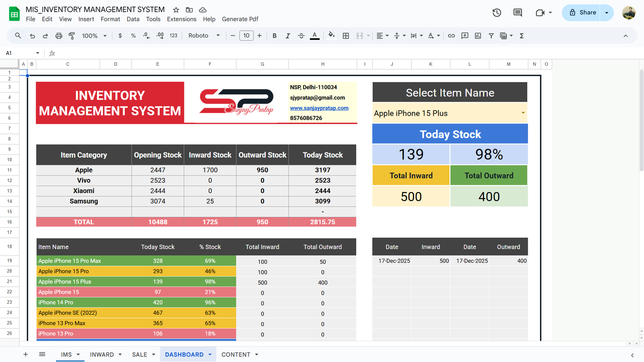
Task: Open the Roboto font dropdown
Action: (x=204, y=36)
